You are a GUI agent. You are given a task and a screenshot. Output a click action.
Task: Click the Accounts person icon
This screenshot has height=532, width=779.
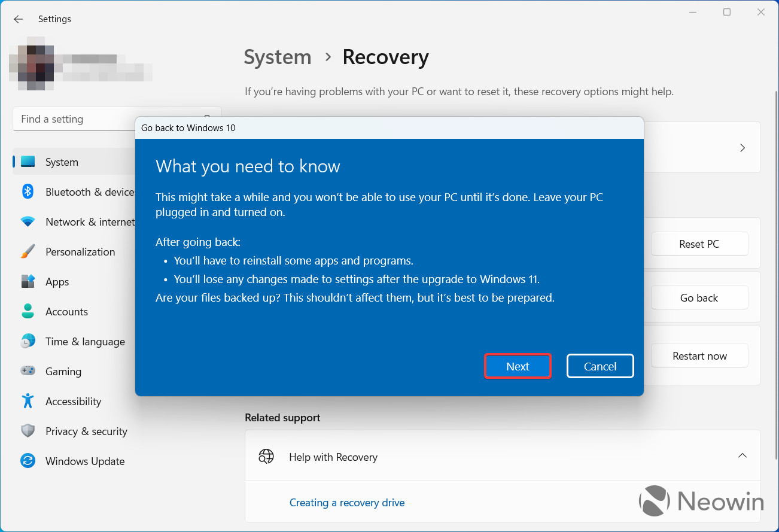28,312
